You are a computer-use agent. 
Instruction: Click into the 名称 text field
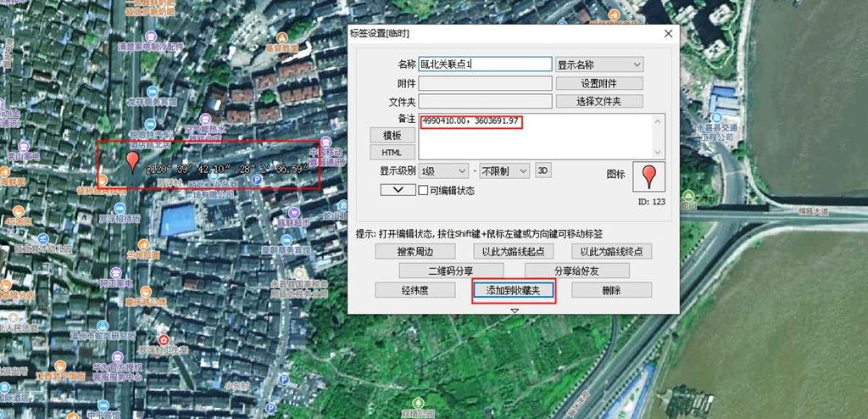(485, 64)
